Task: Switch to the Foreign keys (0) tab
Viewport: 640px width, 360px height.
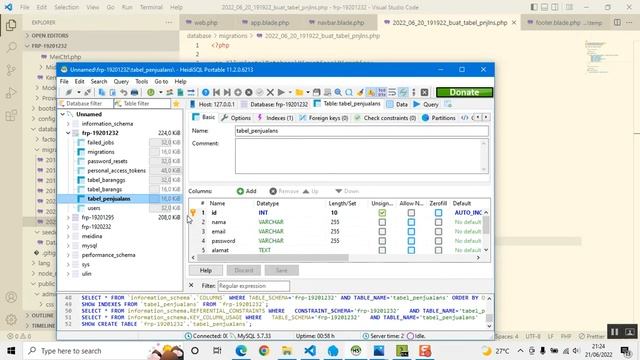Action: tap(324, 118)
